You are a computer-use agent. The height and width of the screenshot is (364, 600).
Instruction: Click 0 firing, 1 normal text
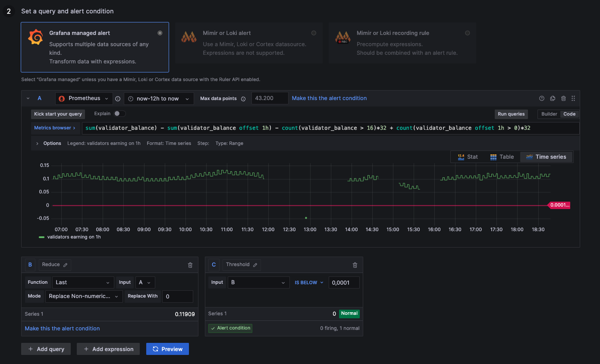tap(340, 328)
